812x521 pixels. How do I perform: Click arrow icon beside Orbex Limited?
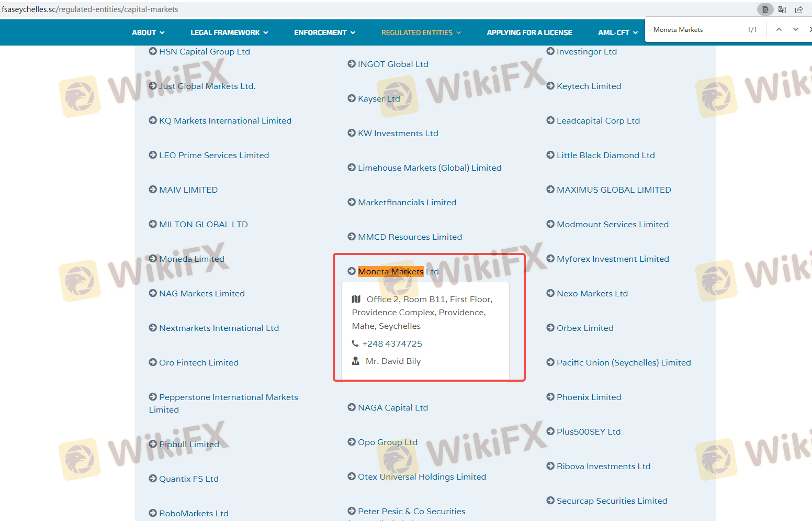550,328
